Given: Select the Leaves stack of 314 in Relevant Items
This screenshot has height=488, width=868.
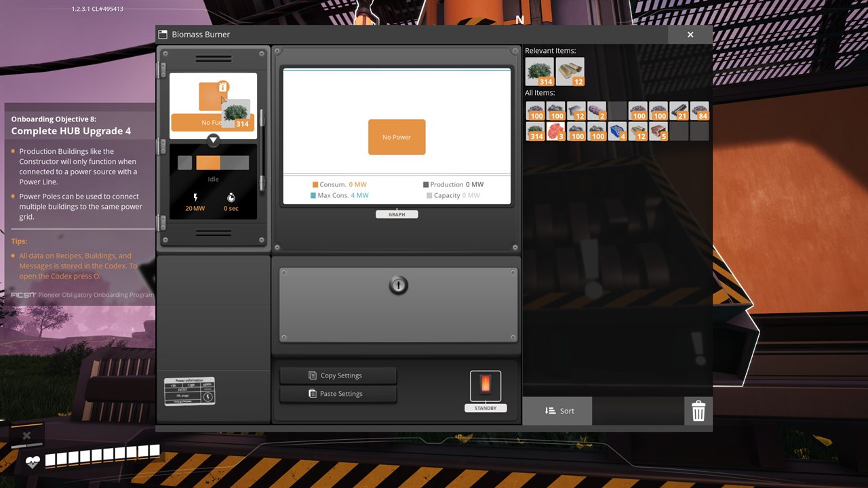Looking at the screenshot, I should tap(539, 71).
